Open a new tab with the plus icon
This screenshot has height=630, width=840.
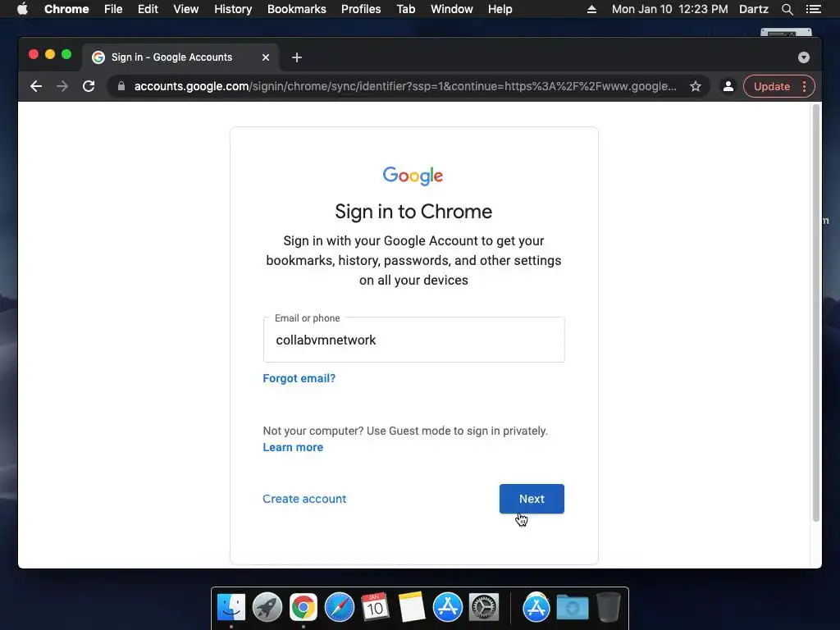pos(297,57)
